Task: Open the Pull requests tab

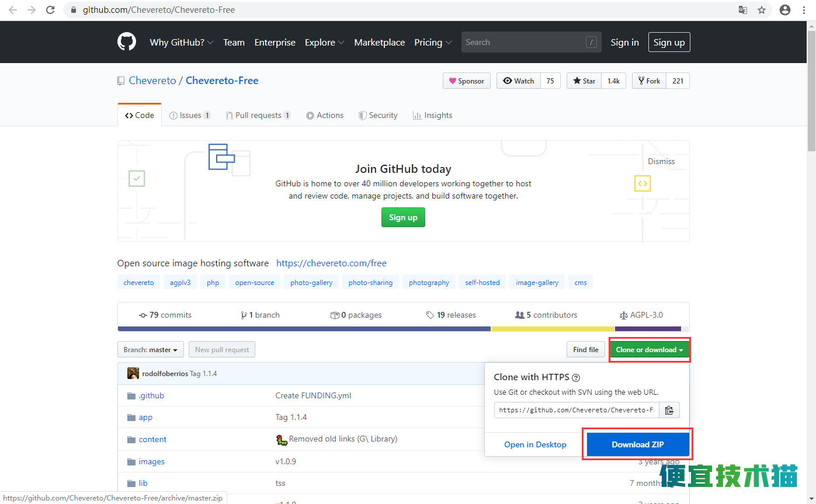Action: pyautogui.click(x=258, y=115)
